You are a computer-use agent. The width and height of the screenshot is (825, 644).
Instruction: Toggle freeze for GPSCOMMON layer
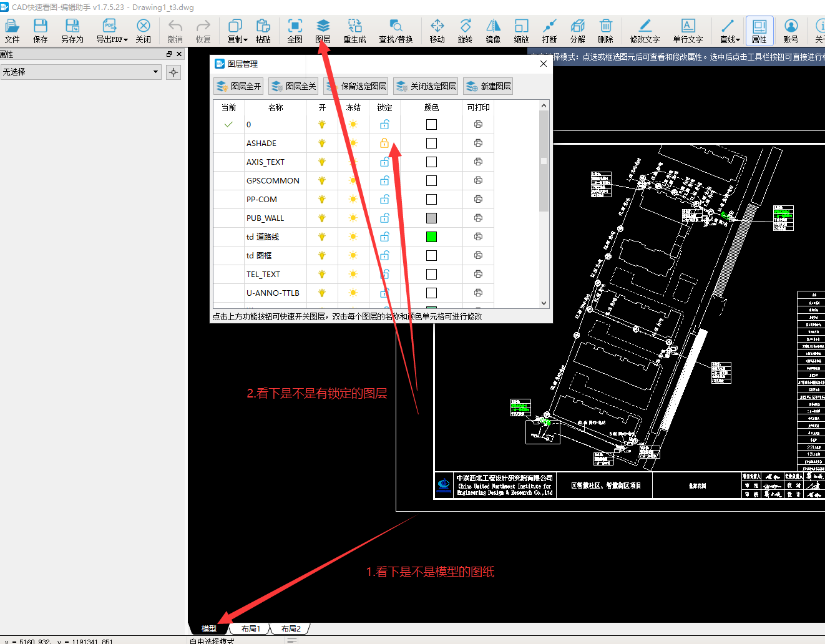353,181
